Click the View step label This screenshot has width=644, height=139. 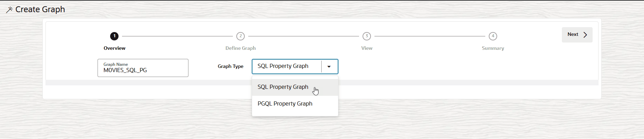(x=367, y=48)
